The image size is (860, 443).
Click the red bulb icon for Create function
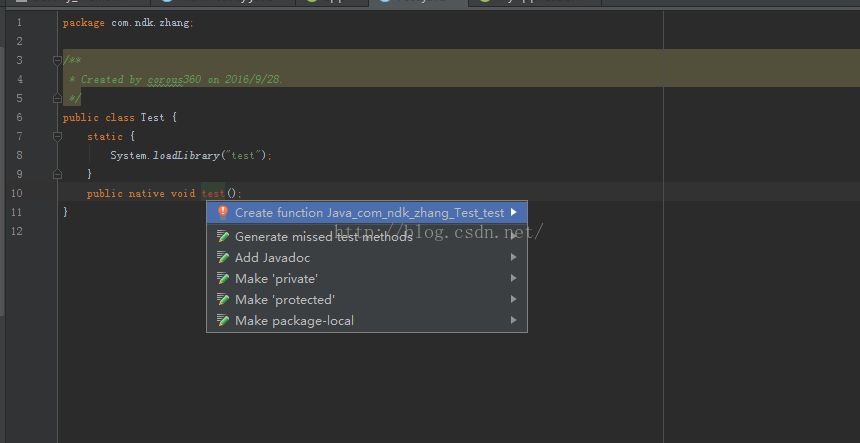pos(223,212)
